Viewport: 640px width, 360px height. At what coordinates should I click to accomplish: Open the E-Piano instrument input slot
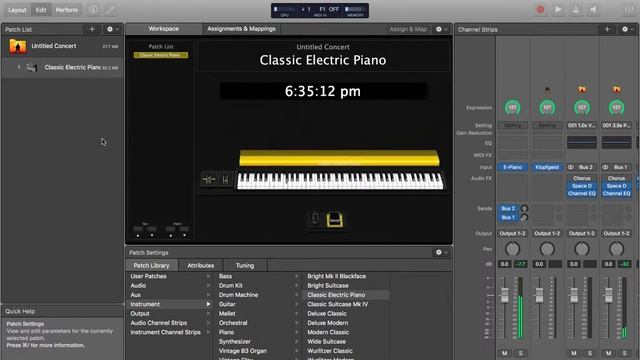click(512, 167)
